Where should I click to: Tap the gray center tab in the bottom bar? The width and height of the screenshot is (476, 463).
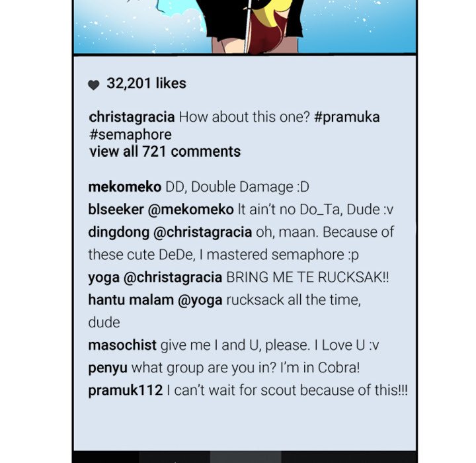click(x=245, y=457)
